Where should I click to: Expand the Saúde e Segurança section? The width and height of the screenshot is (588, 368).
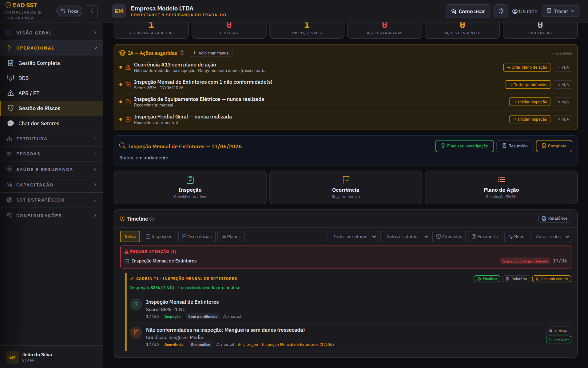[x=52, y=169]
